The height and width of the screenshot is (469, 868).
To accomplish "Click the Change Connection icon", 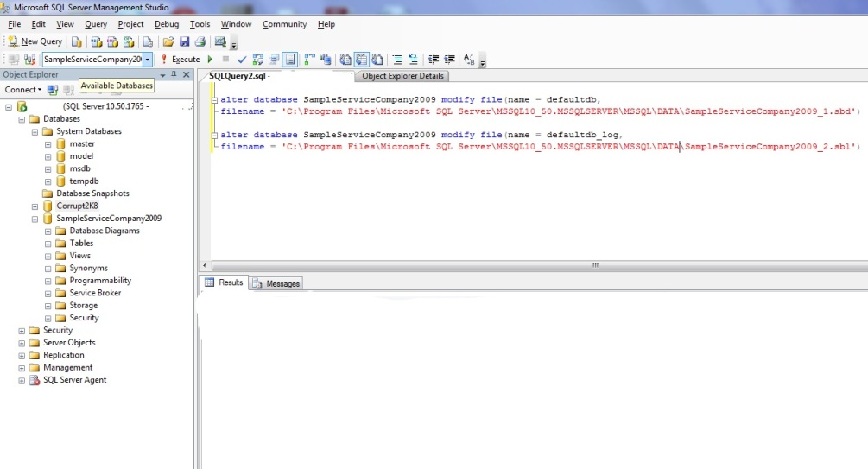I will pyautogui.click(x=29, y=60).
